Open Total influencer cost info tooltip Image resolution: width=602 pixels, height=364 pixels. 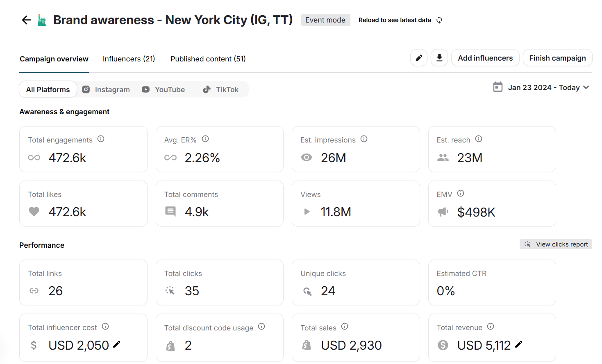(x=105, y=326)
